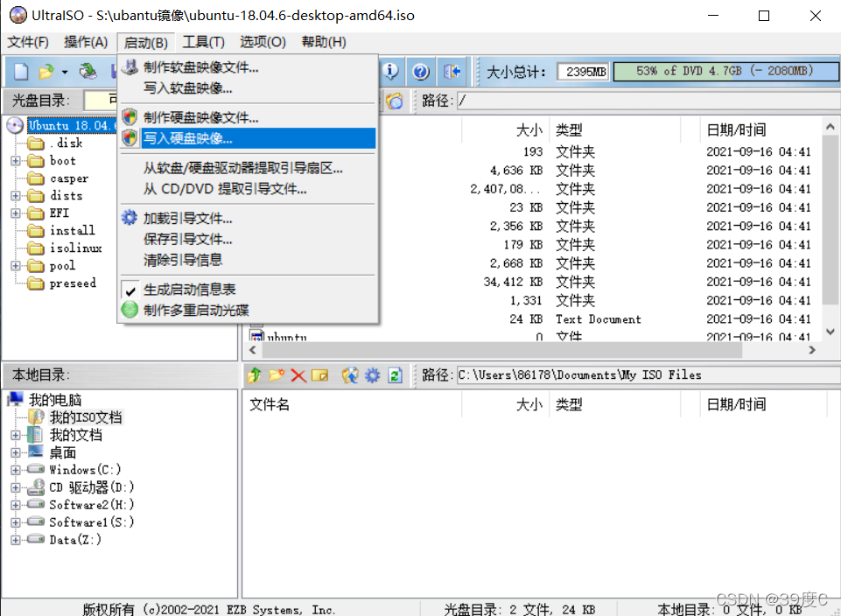Click the 类型 column header in disc list
The height and width of the screenshot is (616, 841).
(614, 129)
